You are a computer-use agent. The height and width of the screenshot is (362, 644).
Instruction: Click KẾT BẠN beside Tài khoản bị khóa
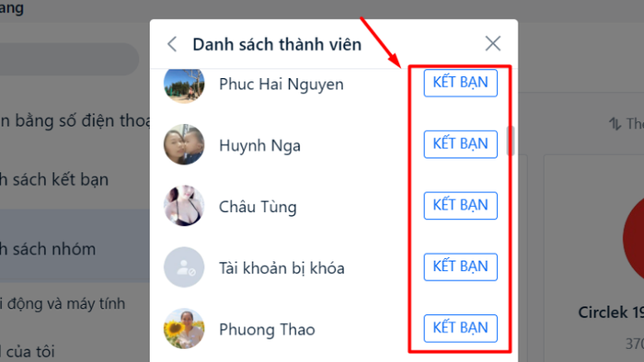460,266
